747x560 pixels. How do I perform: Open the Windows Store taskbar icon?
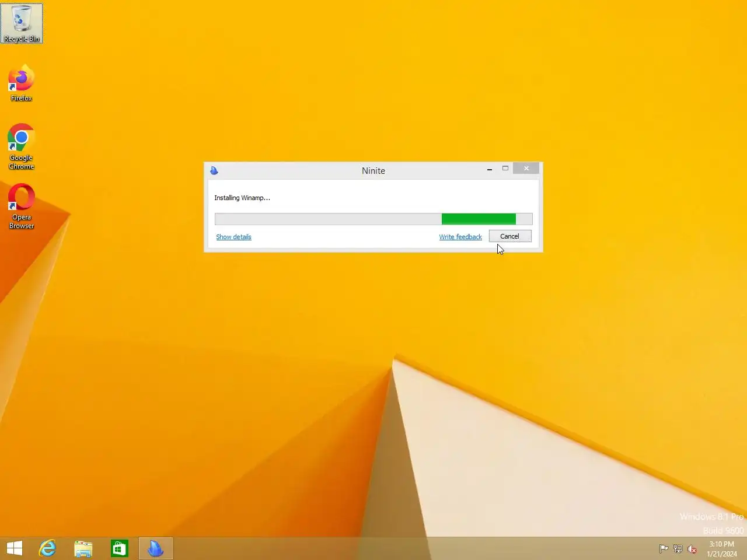[120, 548]
